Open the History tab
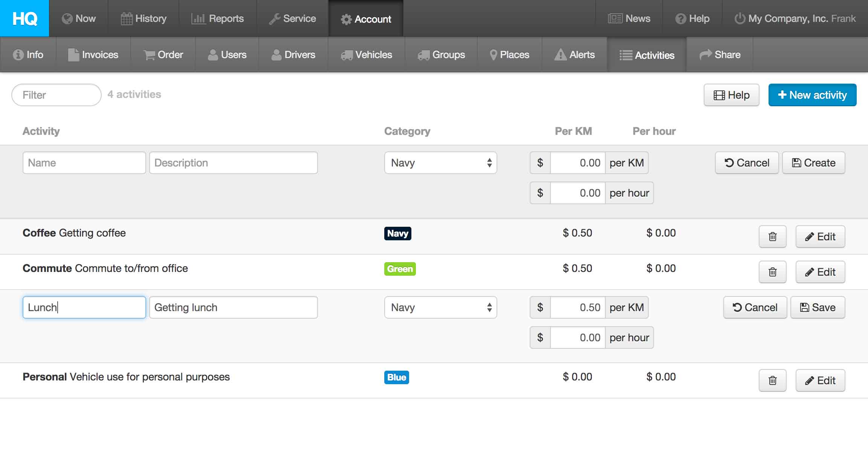868x452 pixels. click(144, 18)
